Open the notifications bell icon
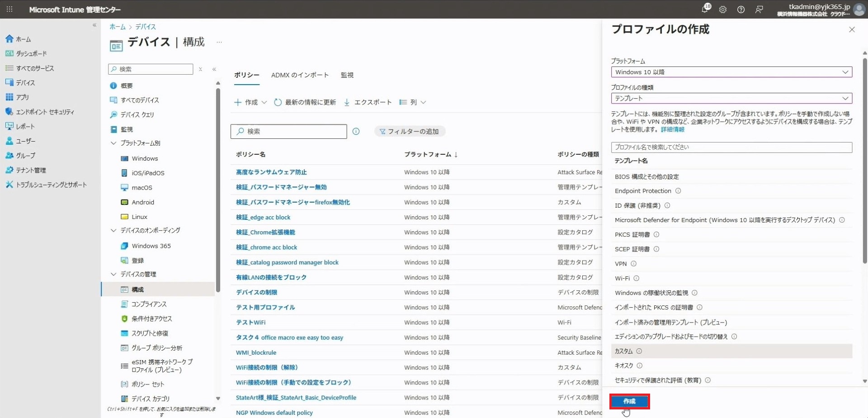The image size is (868, 418). tap(705, 9)
